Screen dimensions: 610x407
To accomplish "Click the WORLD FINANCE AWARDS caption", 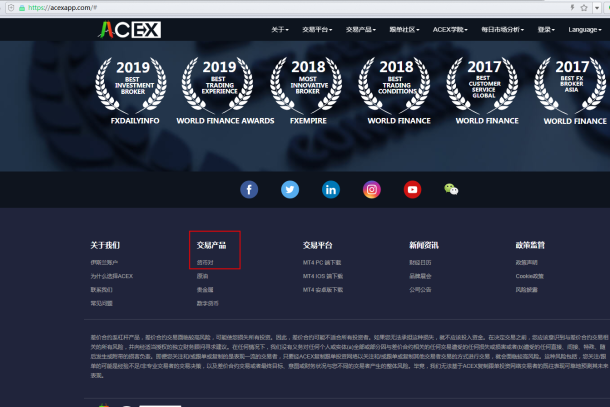I will [x=225, y=121].
